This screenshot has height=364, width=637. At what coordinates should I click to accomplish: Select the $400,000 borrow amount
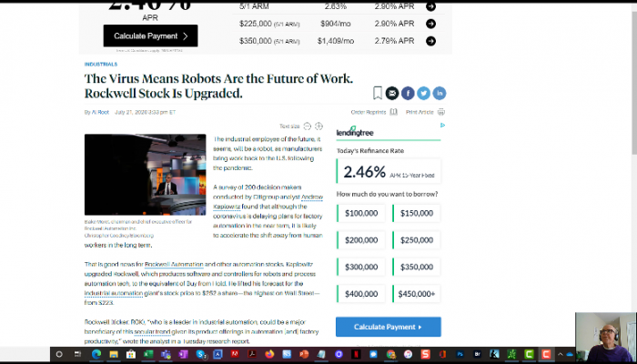pos(361,294)
